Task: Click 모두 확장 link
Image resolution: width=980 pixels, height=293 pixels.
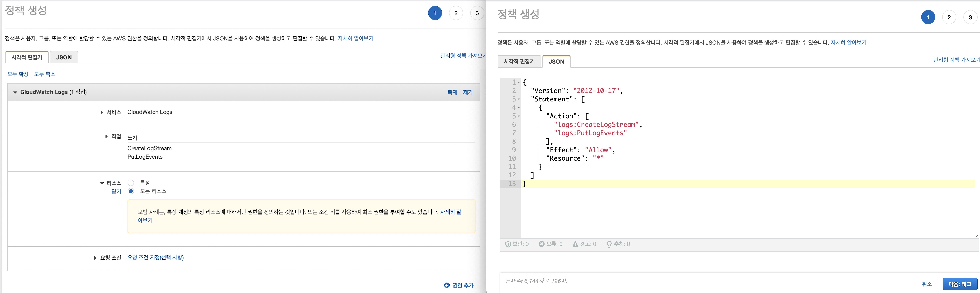Action: tap(18, 74)
